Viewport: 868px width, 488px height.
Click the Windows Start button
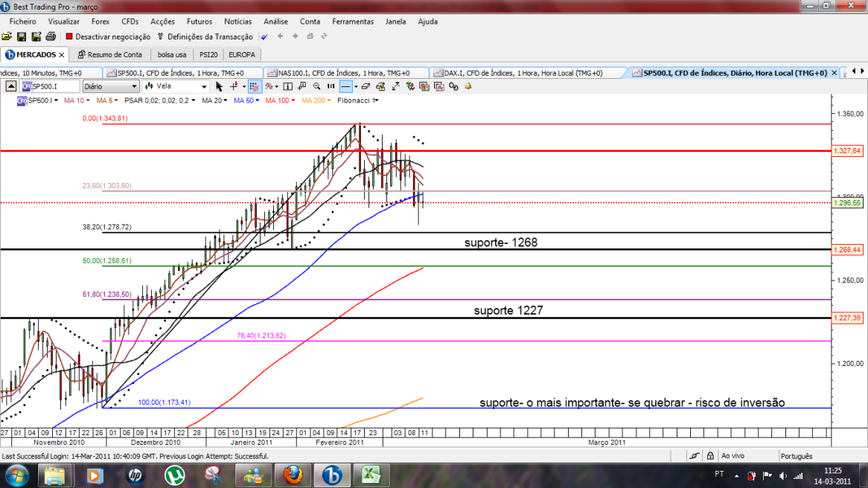point(16,475)
